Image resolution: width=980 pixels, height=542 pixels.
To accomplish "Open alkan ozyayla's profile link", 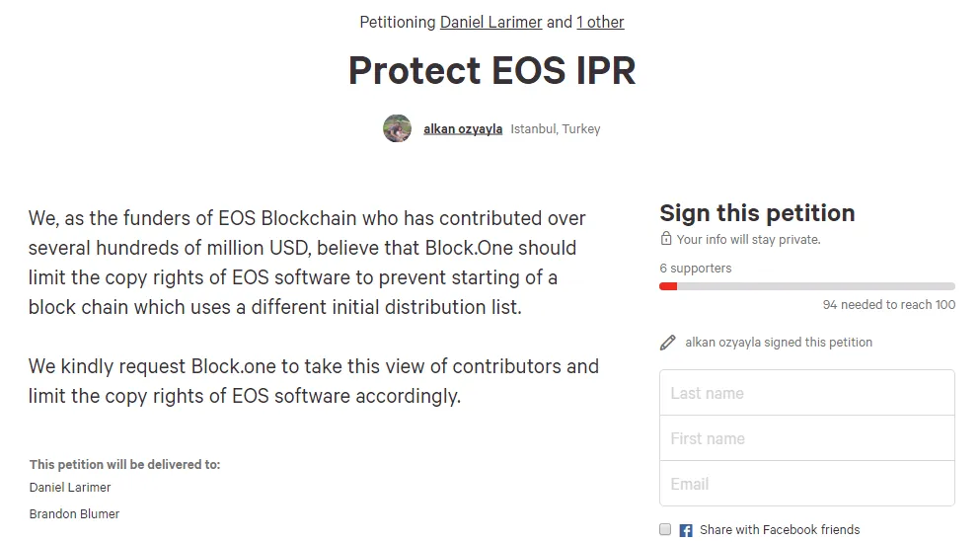I will [x=463, y=128].
